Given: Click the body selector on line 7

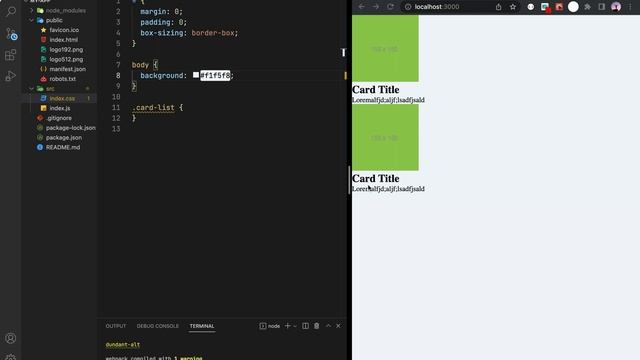Looking at the screenshot, I should [140, 65].
